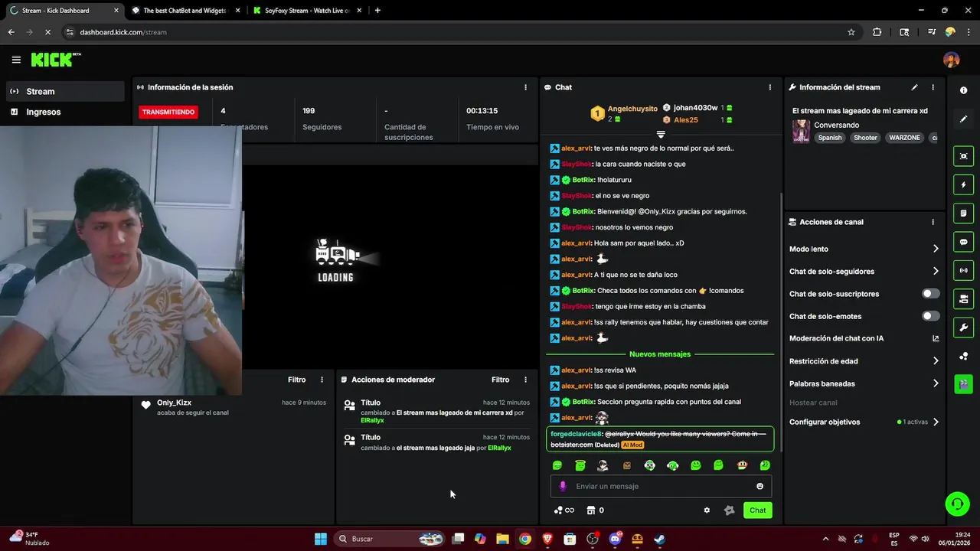Click the badge icon beside chat gear
980x551 pixels.
coord(729,510)
